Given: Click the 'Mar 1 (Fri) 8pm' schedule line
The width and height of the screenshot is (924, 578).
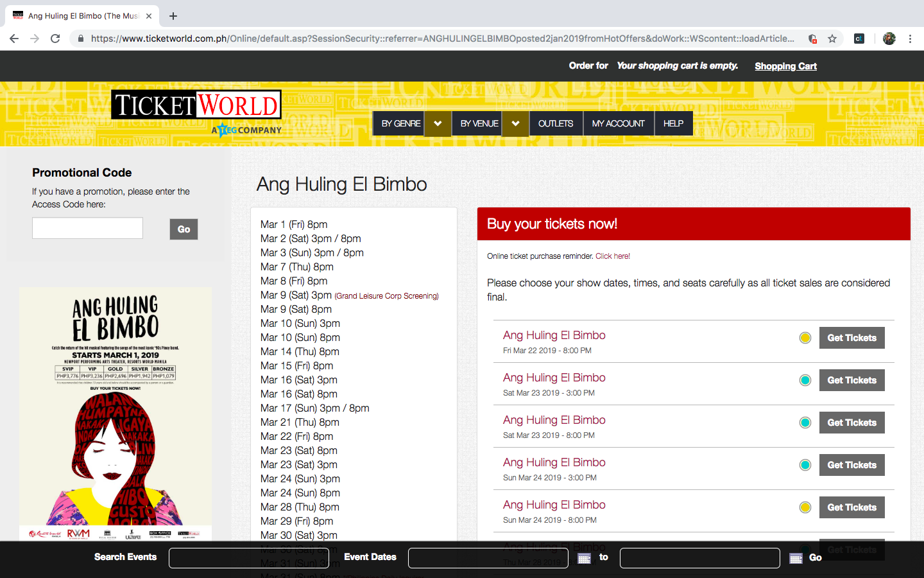Looking at the screenshot, I should pos(294,224).
